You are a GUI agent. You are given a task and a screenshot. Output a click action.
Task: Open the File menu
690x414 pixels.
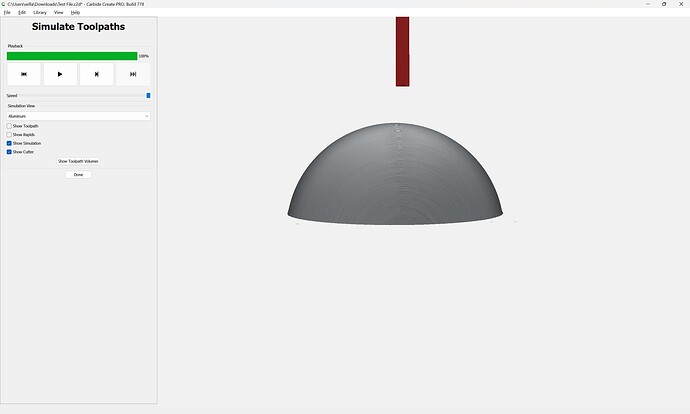(x=7, y=13)
